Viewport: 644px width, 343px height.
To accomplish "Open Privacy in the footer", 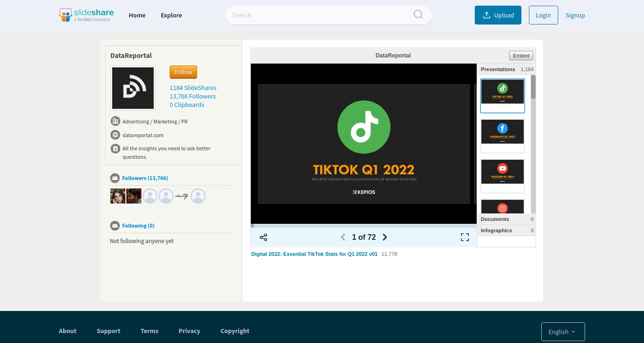I will pyautogui.click(x=190, y=331).
